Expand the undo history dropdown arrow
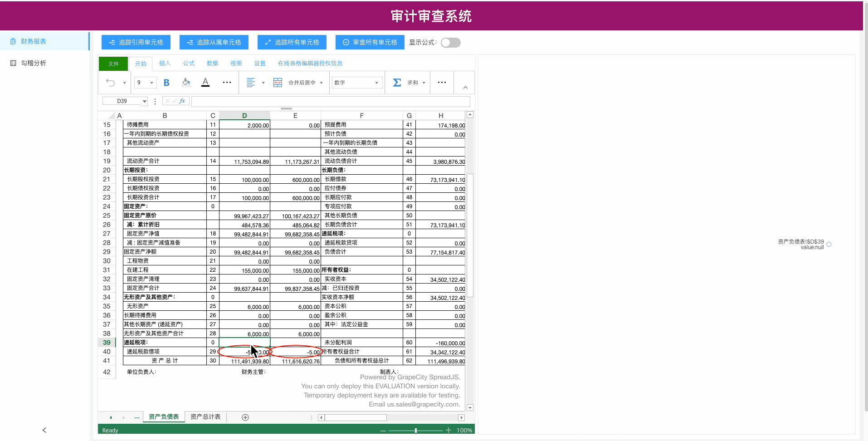Image resolution: width=868 pixels, height=441 pixels. tap(124, 83)
